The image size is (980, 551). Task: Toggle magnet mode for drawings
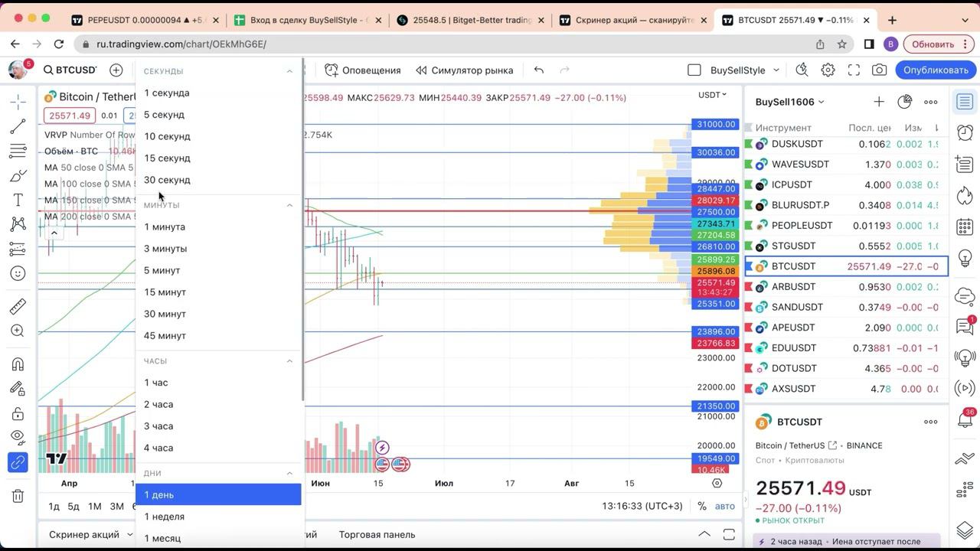(x=18, y=364)
